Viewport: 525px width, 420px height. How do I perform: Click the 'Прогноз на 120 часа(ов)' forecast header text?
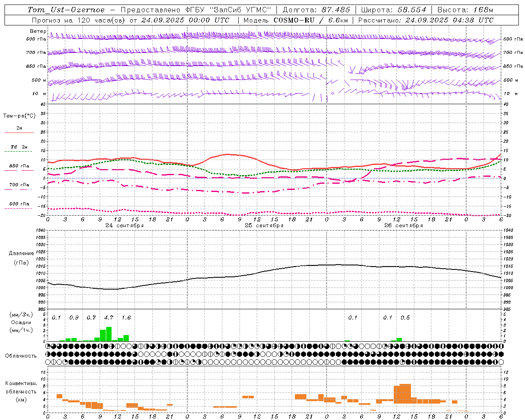[79, 20]
